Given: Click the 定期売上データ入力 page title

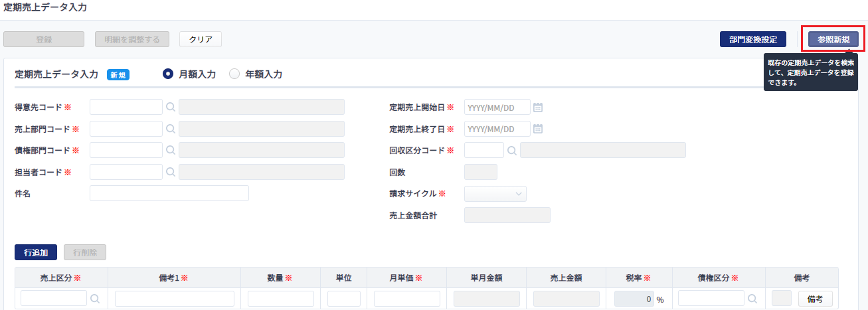Looking at the screenshot, I should (44, 8).
